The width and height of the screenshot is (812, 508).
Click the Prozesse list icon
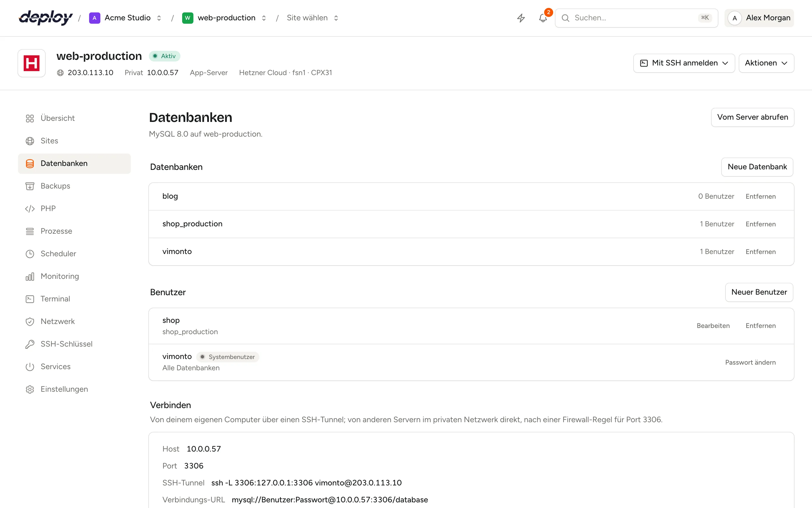tap(30, 231)
